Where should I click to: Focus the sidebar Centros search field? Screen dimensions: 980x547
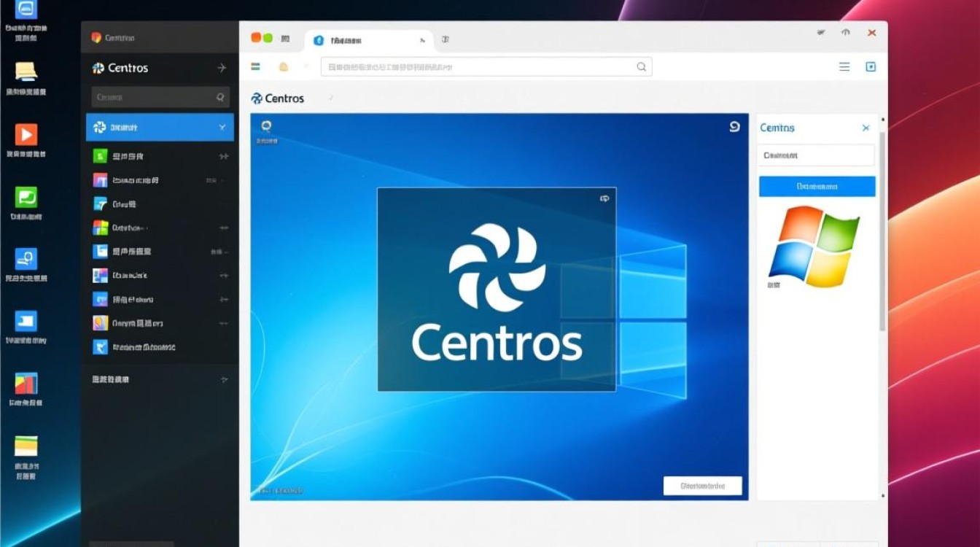tap(160, 97)
